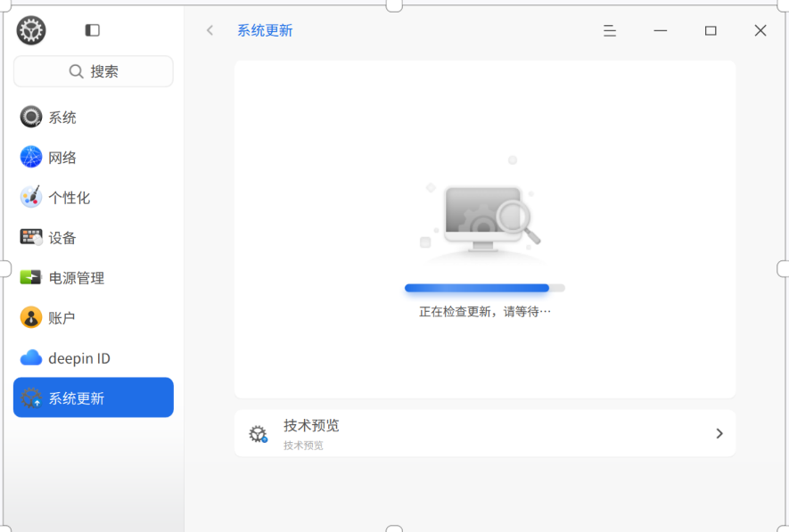Click the small gray 技术预览 subtitle
Image resolution: width=789 pixels, height=532 pixels.
[x=303, y=446]
